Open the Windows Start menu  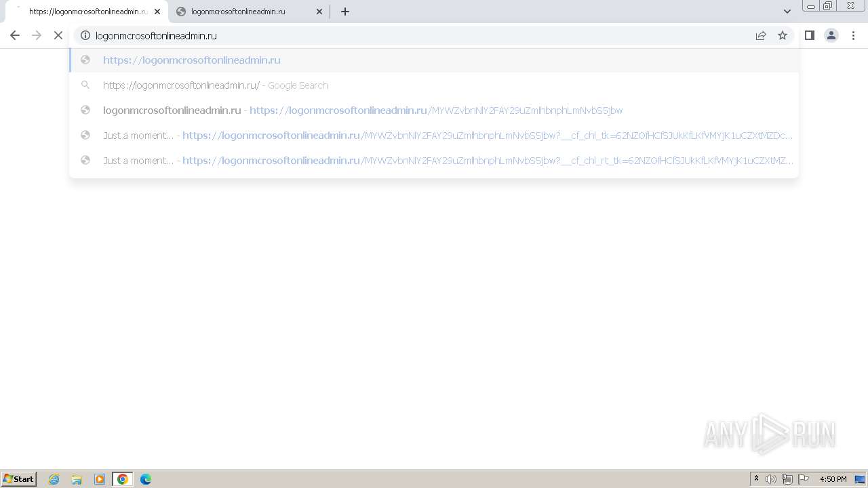[x=19, y=479]
